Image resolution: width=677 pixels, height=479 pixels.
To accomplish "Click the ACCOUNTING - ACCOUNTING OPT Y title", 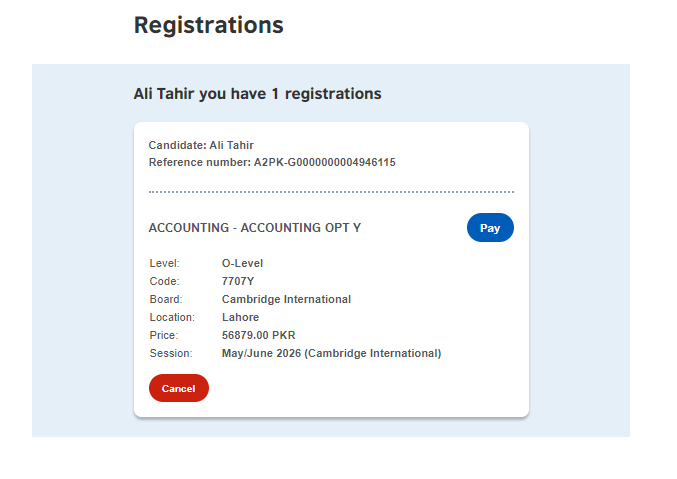I will click(254, 228).
